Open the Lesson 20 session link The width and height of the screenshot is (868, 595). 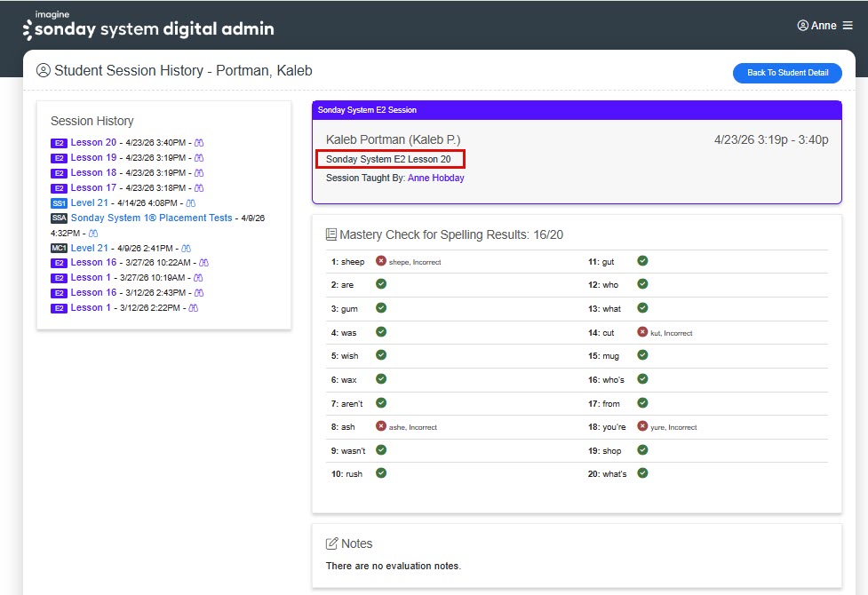click(93, 142)
